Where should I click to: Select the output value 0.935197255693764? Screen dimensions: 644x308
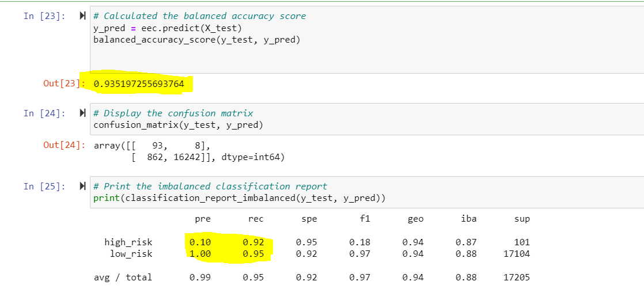(x=139, y=85)
